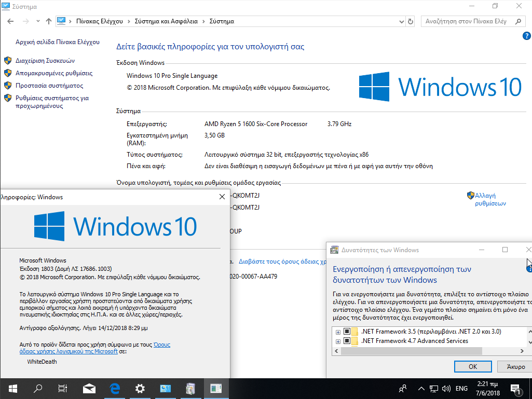The image size is (532, 399).
Task: Switch input language from ENG
Action: (x=461, y=389)
